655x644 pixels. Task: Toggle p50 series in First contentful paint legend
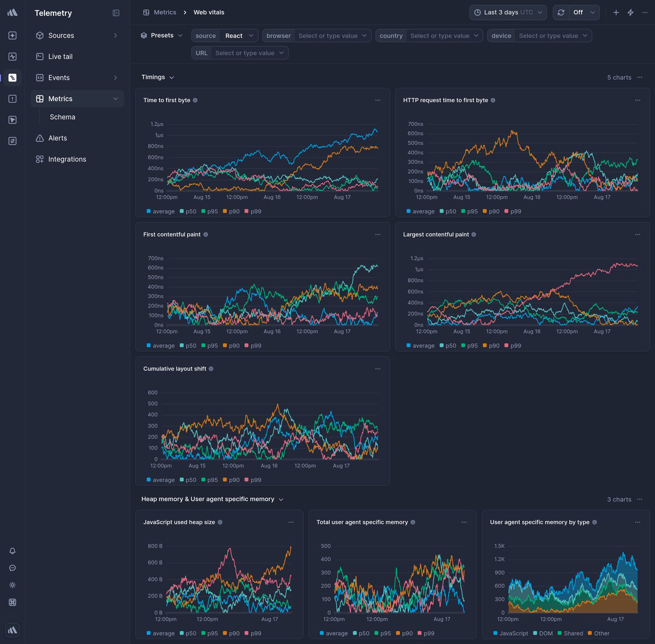[x=188, y=346]
